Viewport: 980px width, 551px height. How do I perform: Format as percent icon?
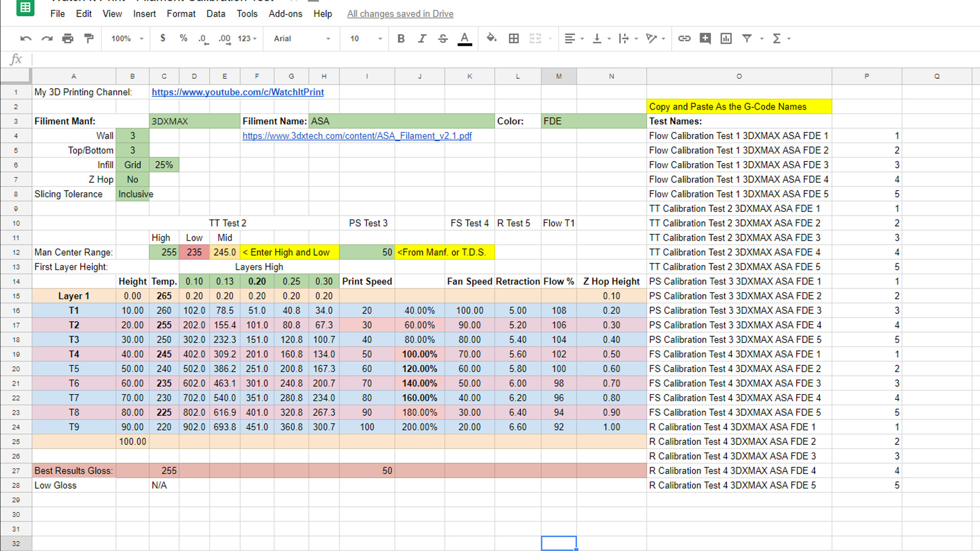pyautogui.click(x=183, y=38)
